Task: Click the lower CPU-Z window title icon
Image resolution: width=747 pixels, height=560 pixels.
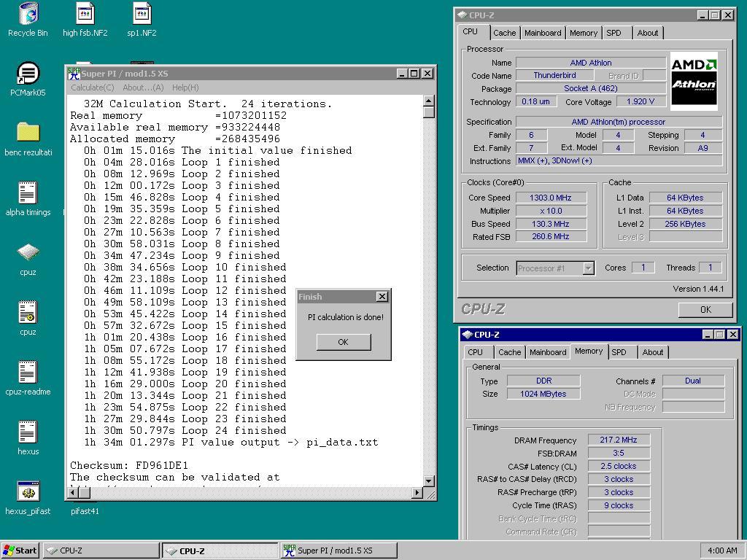Action: (468, 335)
